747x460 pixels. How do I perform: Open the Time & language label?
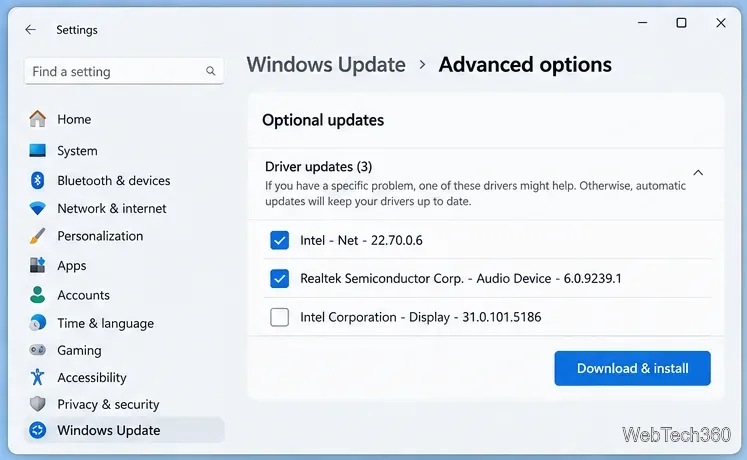click(105, 323)
